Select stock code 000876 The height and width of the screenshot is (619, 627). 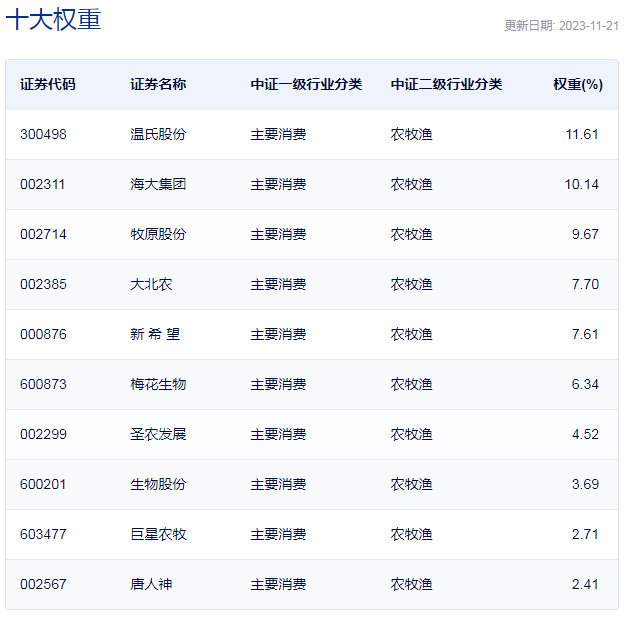pos(43,334)
